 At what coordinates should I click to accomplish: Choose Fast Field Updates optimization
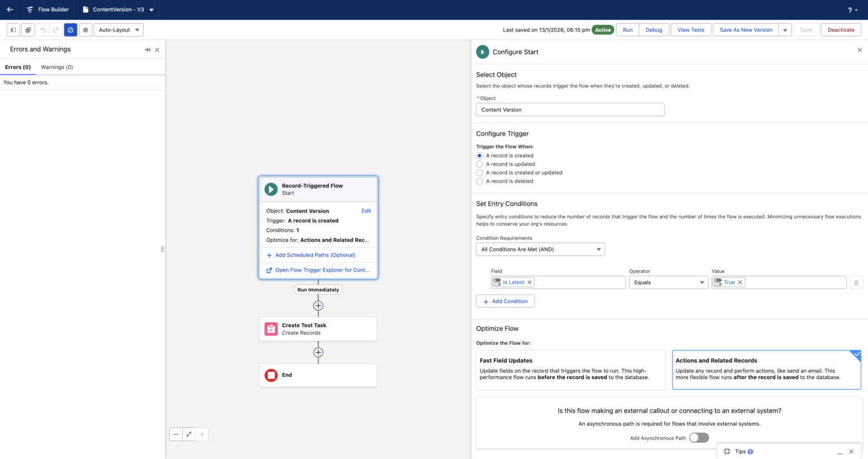pyautogui.click(x=571, y=370)
